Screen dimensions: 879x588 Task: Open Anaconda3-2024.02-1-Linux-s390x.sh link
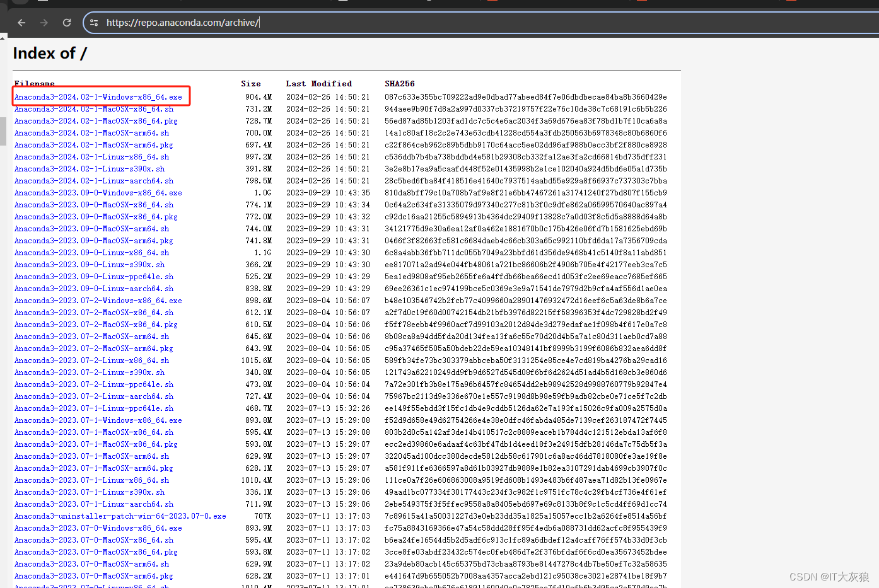pos(90,169)
